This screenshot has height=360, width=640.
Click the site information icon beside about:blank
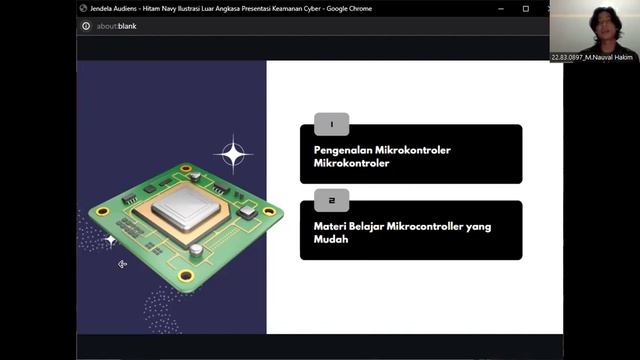tap(86, 26)
